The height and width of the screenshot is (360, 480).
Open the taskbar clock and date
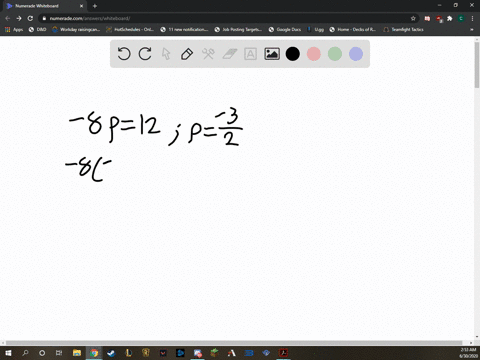click(x=468, y=353)
